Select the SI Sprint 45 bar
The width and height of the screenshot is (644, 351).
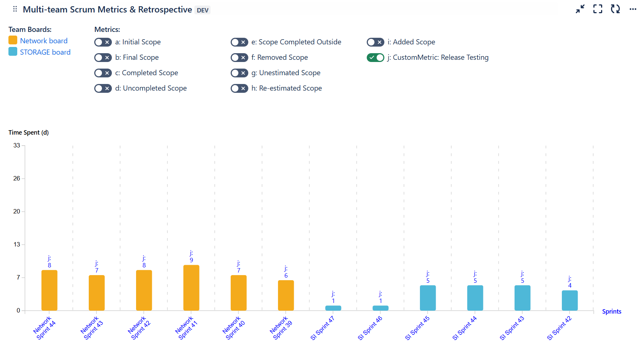click(x=428, y=298)
